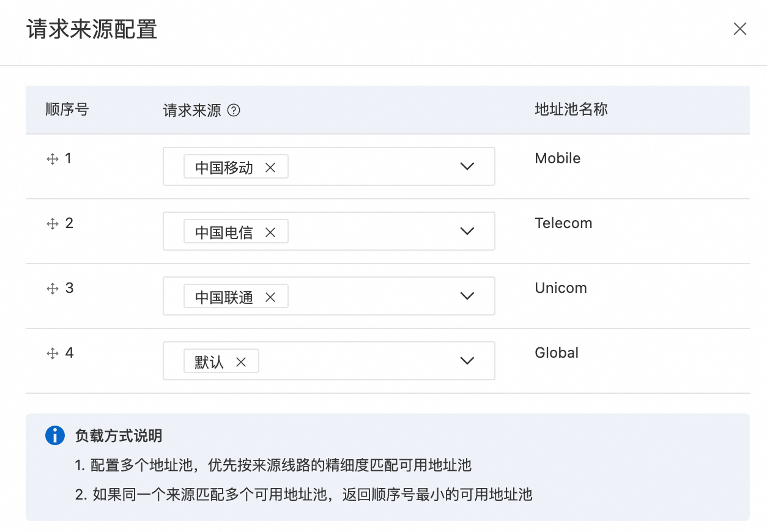Screen dimensions: 767x532
Task: Click the blue info icon near 负载方式说明
Action: 55,435
